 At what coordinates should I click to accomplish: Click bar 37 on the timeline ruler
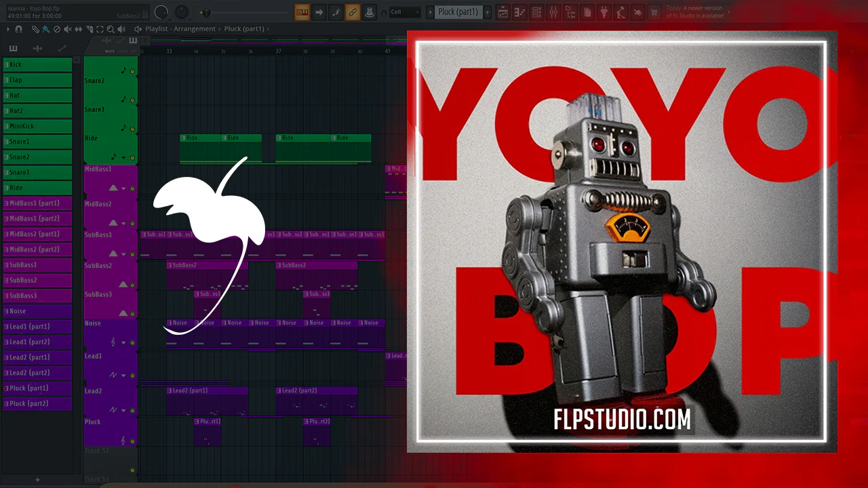click(x=279, y=51)
